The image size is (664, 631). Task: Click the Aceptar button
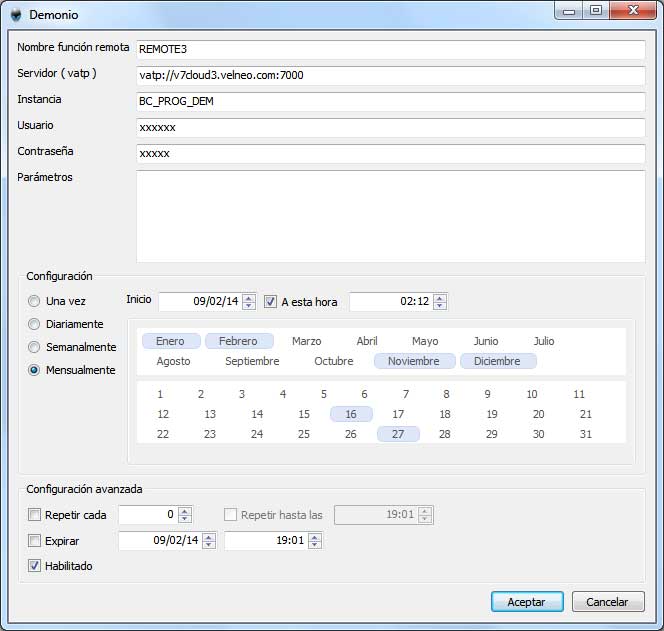(527, 601)
